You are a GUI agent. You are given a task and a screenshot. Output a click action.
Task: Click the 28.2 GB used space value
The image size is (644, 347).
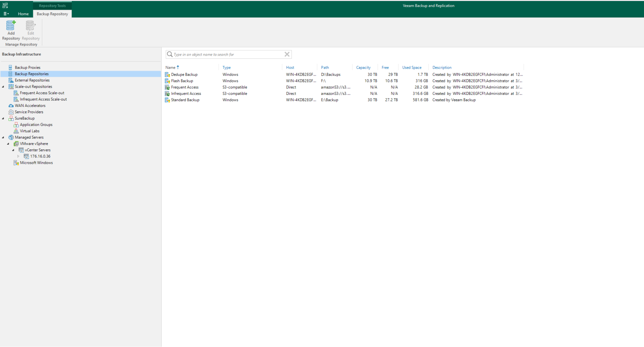coord(421,87)
